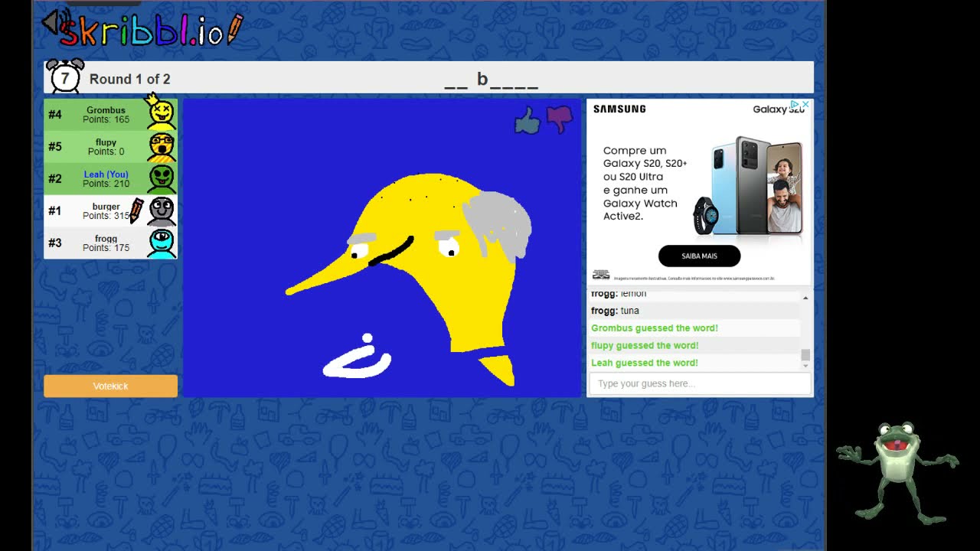Click the Galaxy S20 label in ad
Viewport: 980px width, 551px height.
tap(778, 109)
